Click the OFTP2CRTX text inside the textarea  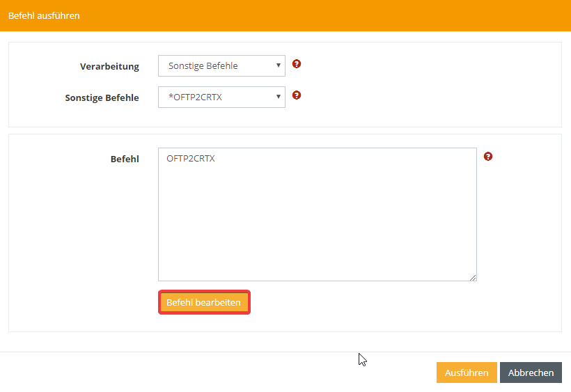pyautogui.click(x=191, y=159)
